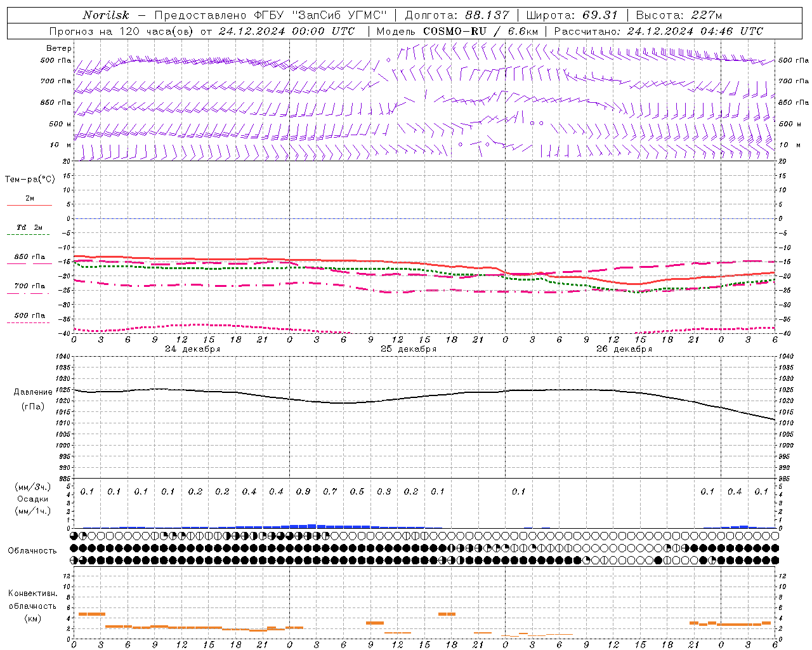
Task: Select the Высота: 227м elevation text
Action: pyautogui.click(x=679, y=15)
